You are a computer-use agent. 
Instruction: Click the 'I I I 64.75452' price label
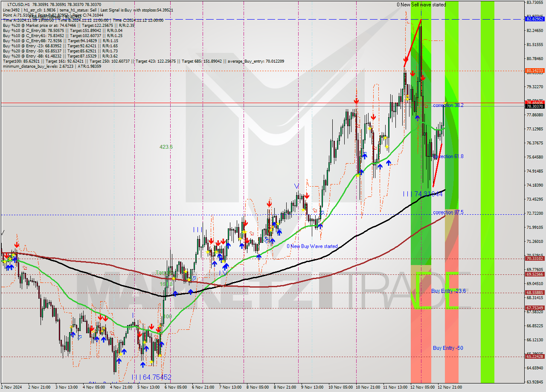tap(151, 377)
